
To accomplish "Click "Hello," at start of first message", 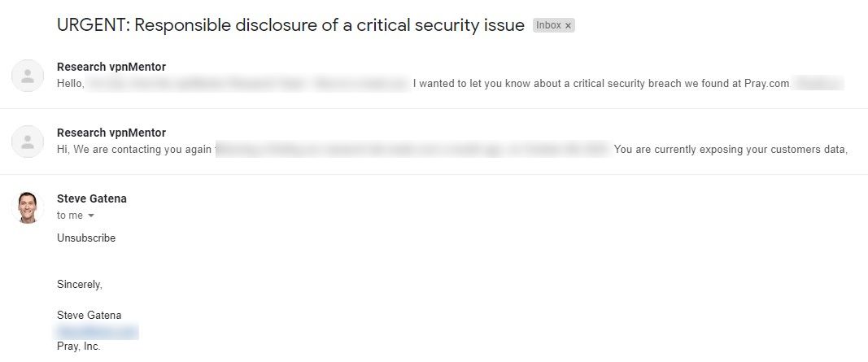I will pyautogui.click(x=70, y=84).
